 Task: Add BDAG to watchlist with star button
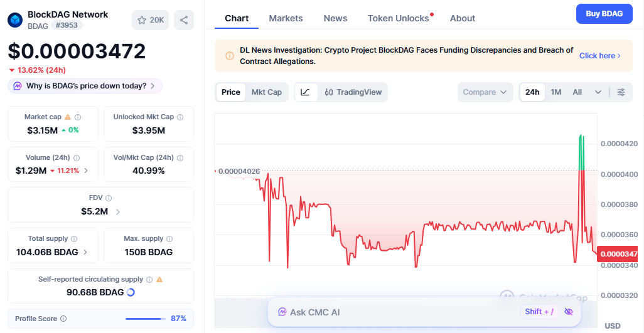[x=150, y=20]
